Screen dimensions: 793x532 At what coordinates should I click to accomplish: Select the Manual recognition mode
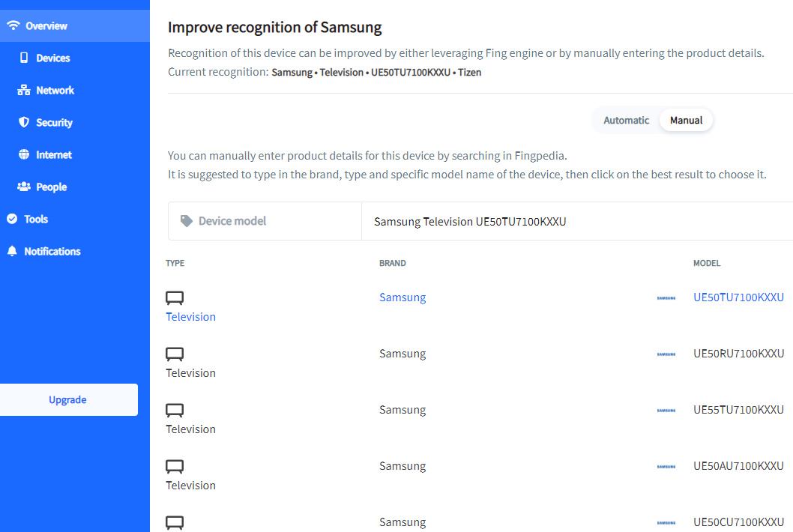click(686, 120)
